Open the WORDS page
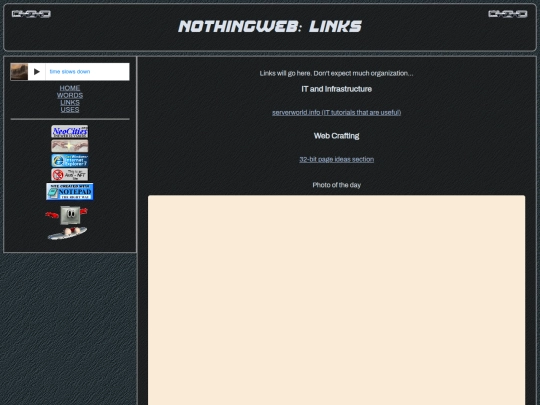540x405 pixels. coord(70,95)
